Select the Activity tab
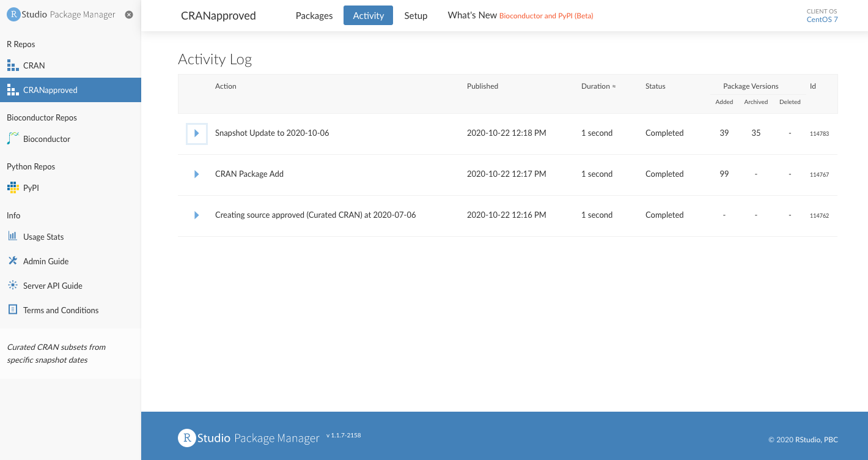This screenshot has height=460, width=868. pyautogui.click(x=368, y=16)
